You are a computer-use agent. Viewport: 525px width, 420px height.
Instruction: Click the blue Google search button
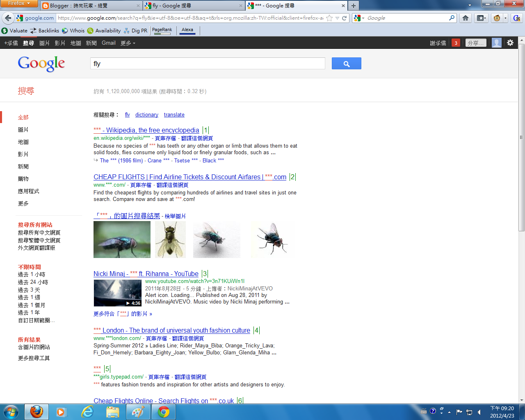347,64
